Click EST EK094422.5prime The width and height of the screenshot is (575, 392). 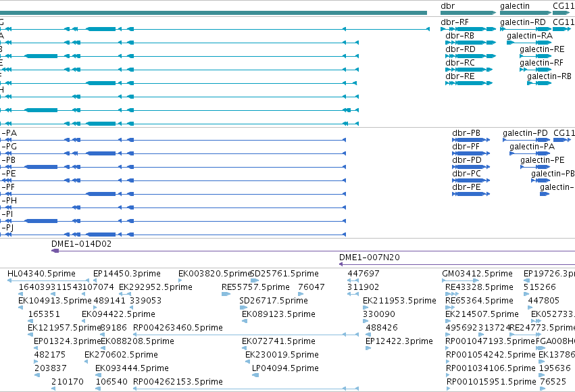118,315
